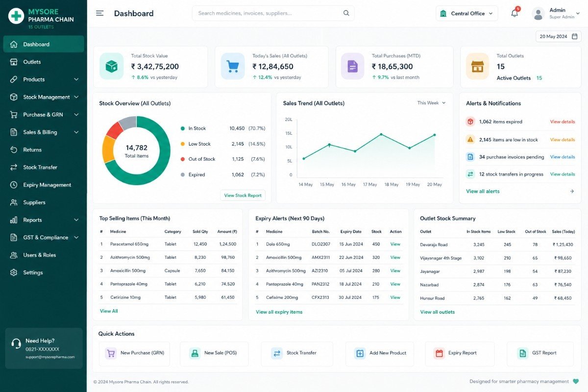Click the GST Report document icon

pos(523,353)
